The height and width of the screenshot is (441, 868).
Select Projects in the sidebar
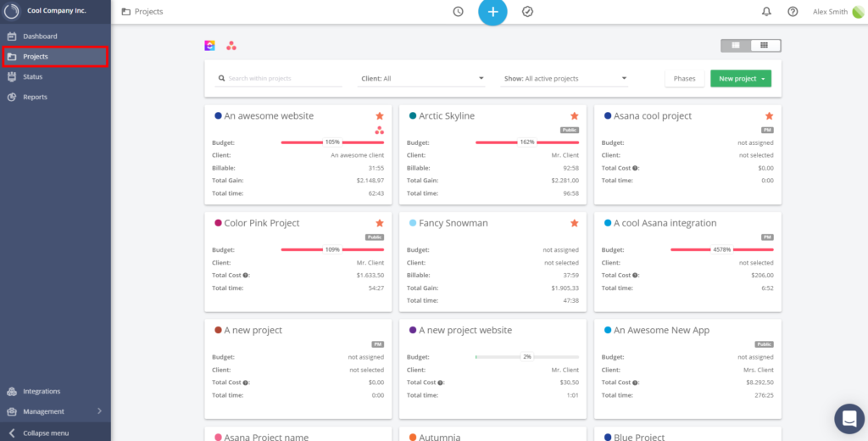coord(55,57)
